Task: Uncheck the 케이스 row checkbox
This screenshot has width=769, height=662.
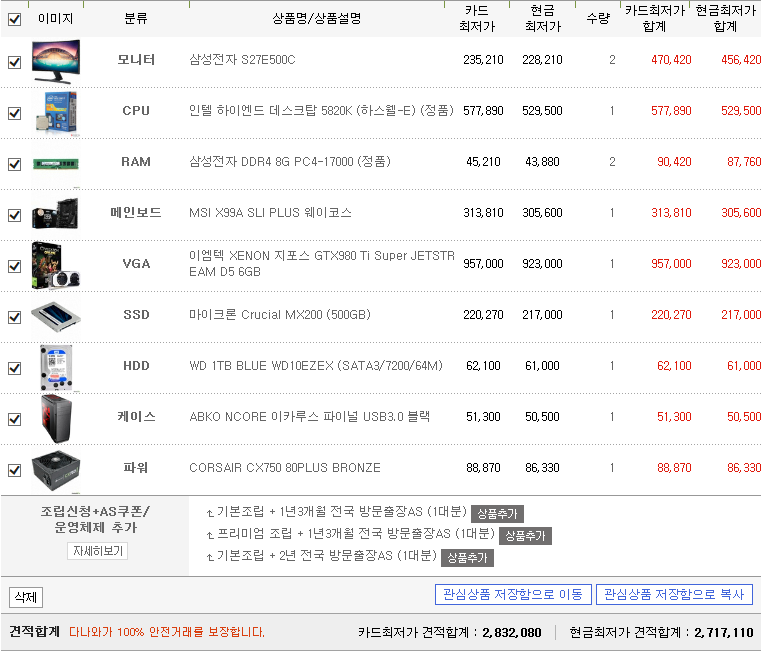Action: click(x=15, y=420)
